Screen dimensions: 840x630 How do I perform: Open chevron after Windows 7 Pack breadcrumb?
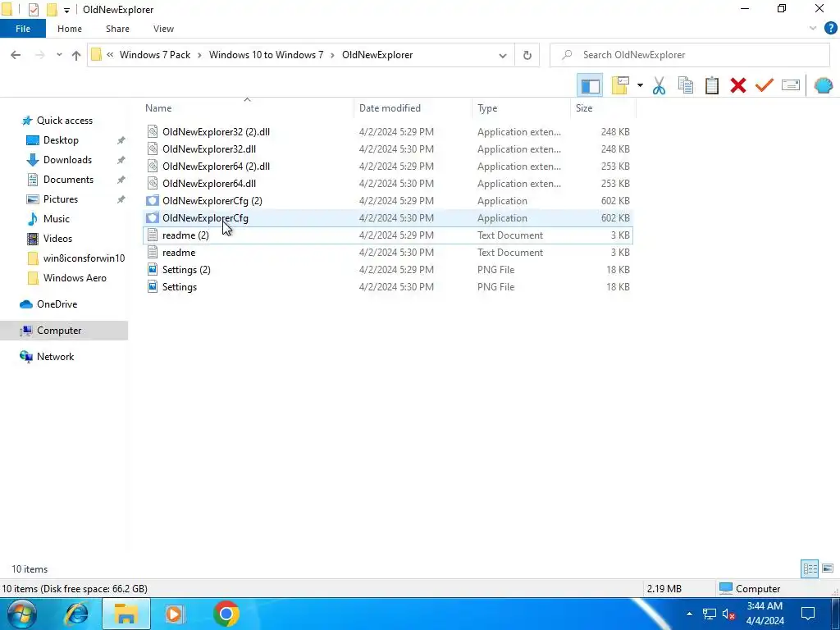tap(200, 55)
